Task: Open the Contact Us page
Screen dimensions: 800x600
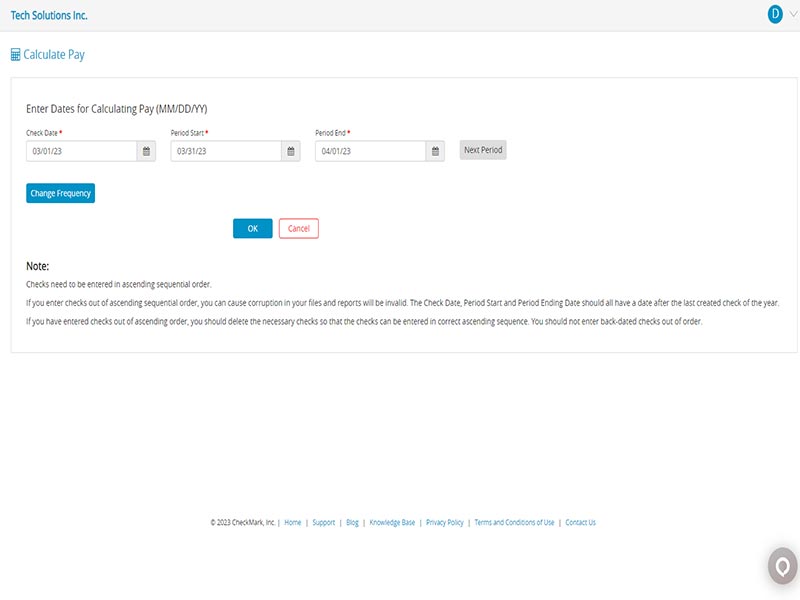Action: [581, 521]
